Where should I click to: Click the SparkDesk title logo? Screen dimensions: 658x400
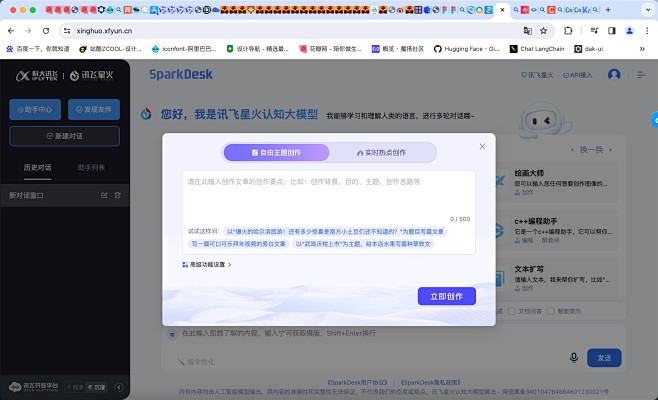click(x=181, y=74)
